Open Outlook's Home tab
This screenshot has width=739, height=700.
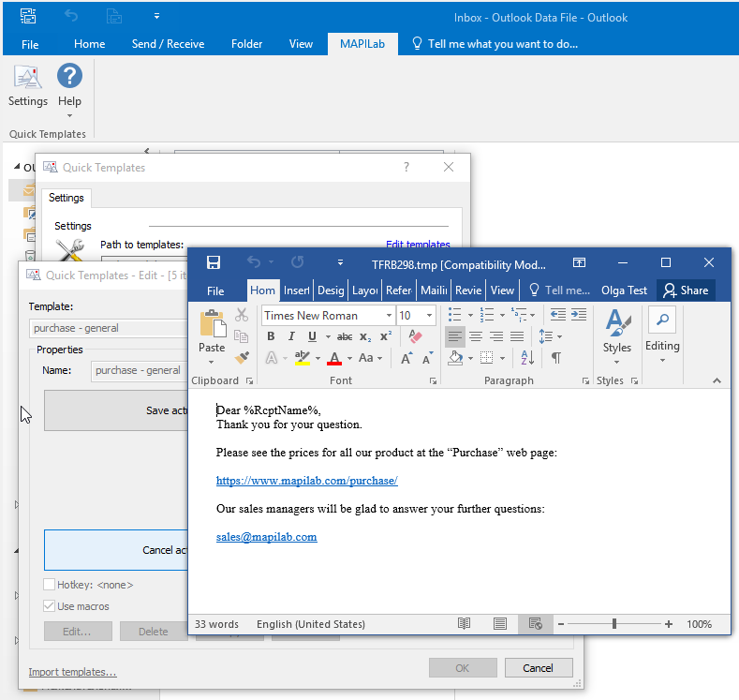click(90, 44)
